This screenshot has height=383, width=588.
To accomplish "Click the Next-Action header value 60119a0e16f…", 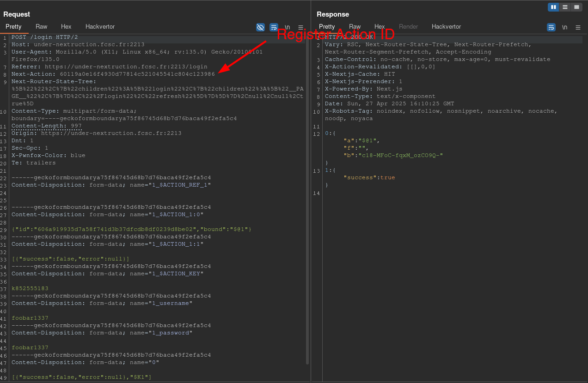I will coord(137,74).
